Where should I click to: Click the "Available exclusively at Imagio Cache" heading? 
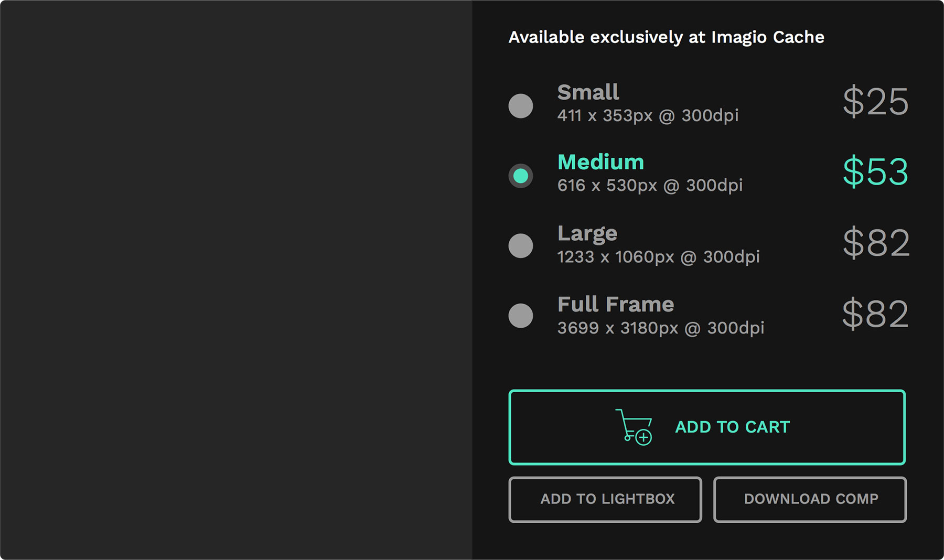coord(666,37)
